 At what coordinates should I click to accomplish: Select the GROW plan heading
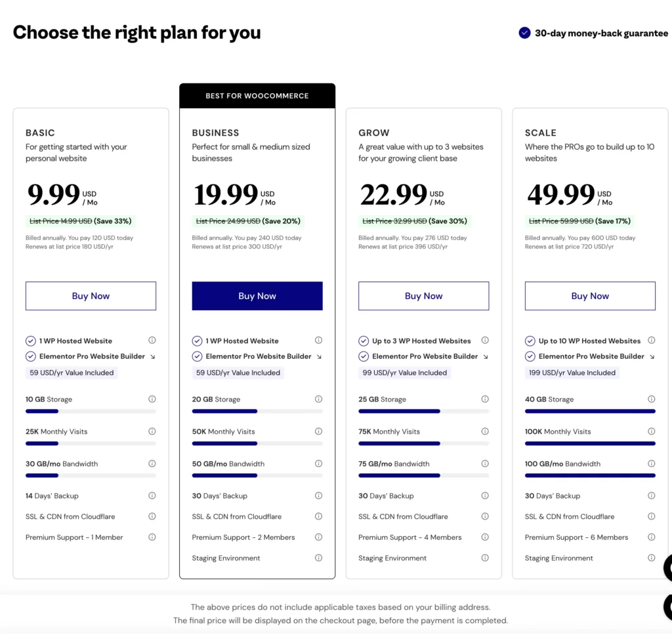[x=373, y=133]
